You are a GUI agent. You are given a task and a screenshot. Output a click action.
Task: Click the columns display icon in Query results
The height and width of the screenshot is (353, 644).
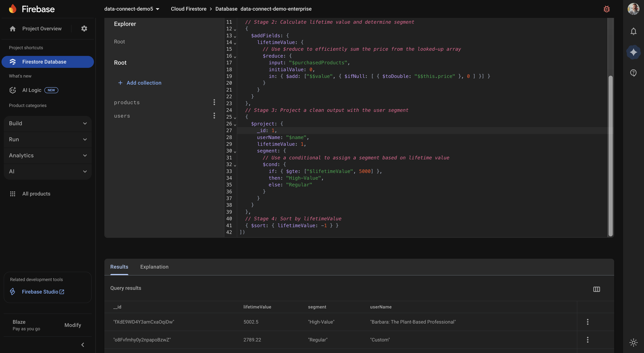click(596, 289)
